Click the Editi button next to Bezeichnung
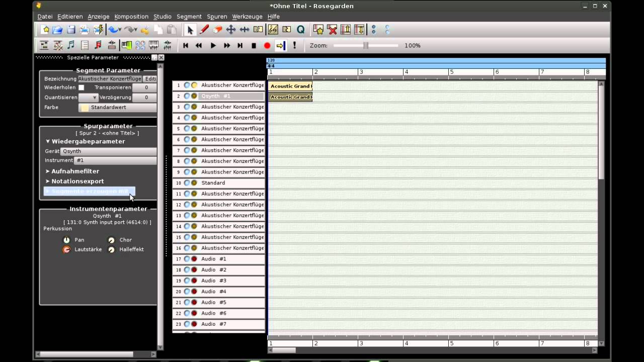Image resolution: width=644 pixels, height=362 pixels. (x=150, y=79)
